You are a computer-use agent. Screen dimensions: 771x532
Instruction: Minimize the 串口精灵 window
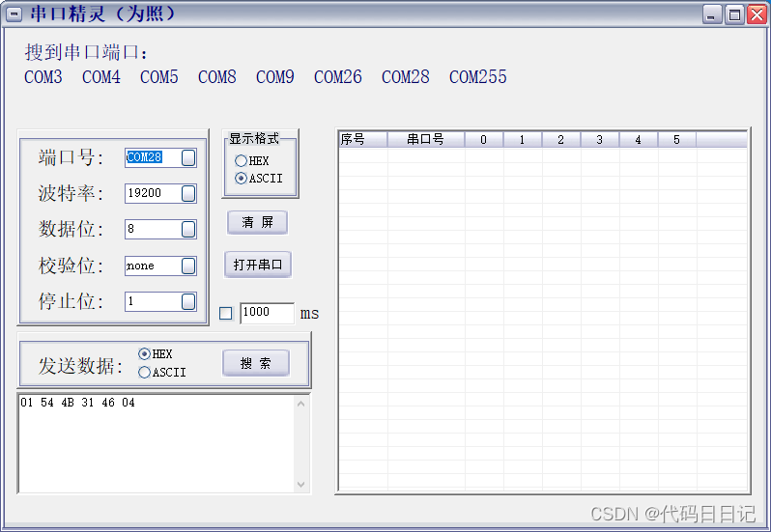click(712, 14)
